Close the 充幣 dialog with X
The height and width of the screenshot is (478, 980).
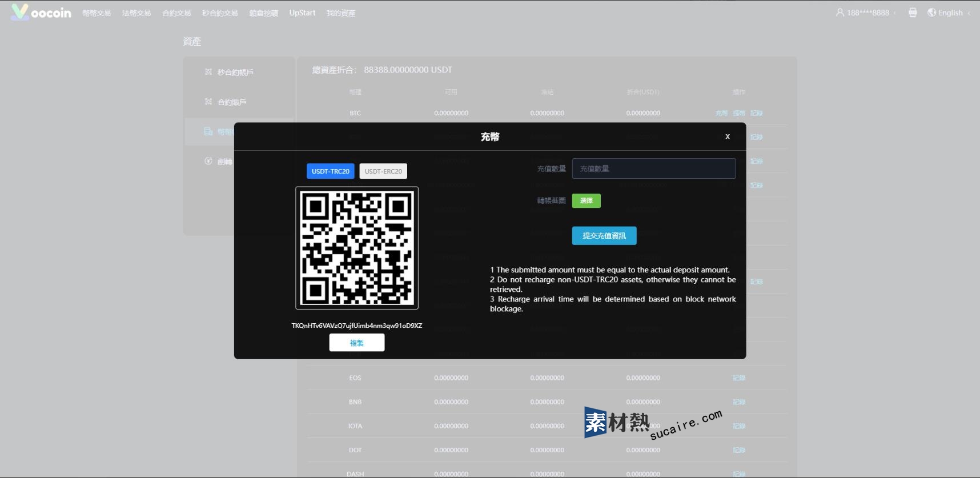pyautogui.click(x=728, y=136)
